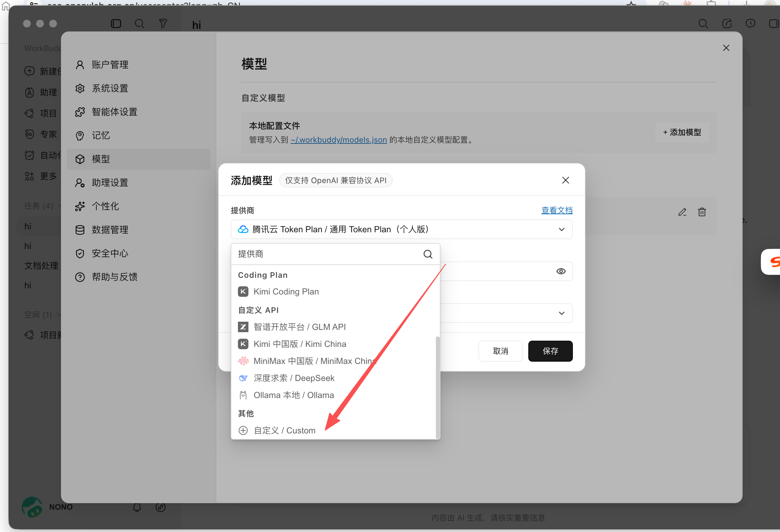The width and height of the screenshot is (780, 532).
Task: Open 数据管理 settings section
Action: point(138,230)
